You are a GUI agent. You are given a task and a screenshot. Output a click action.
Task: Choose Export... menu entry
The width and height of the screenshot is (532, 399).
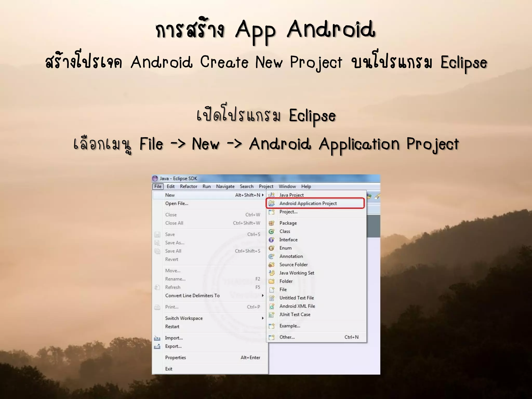pyautogui.click(x=210, y=346)
